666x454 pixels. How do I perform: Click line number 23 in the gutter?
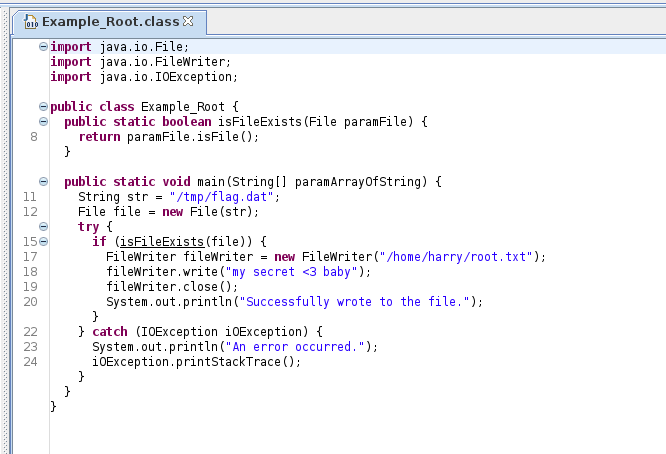click(x=30, y=347)
